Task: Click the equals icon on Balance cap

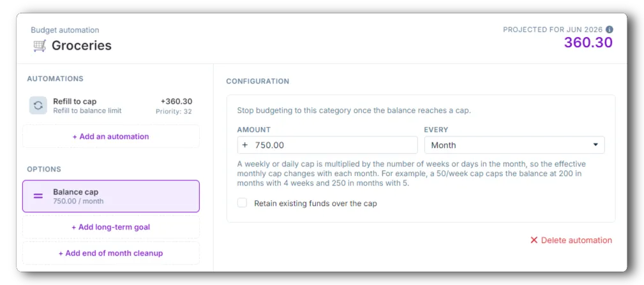Action: point(38,196)
